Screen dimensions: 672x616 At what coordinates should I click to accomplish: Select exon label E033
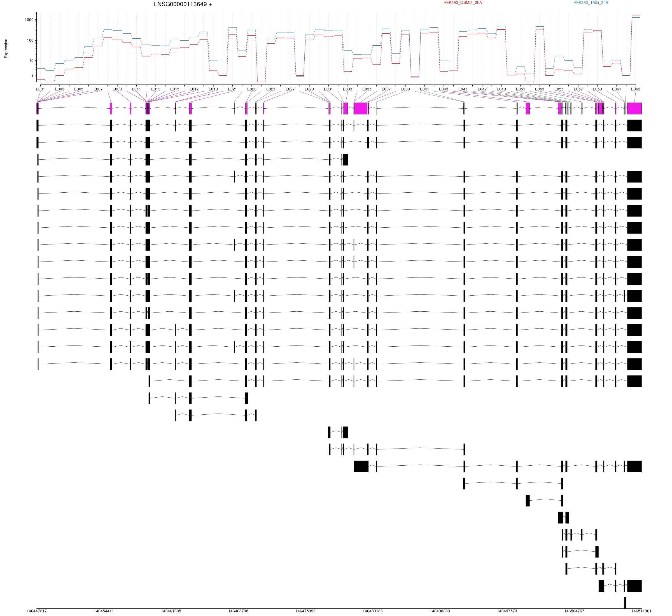347,89
